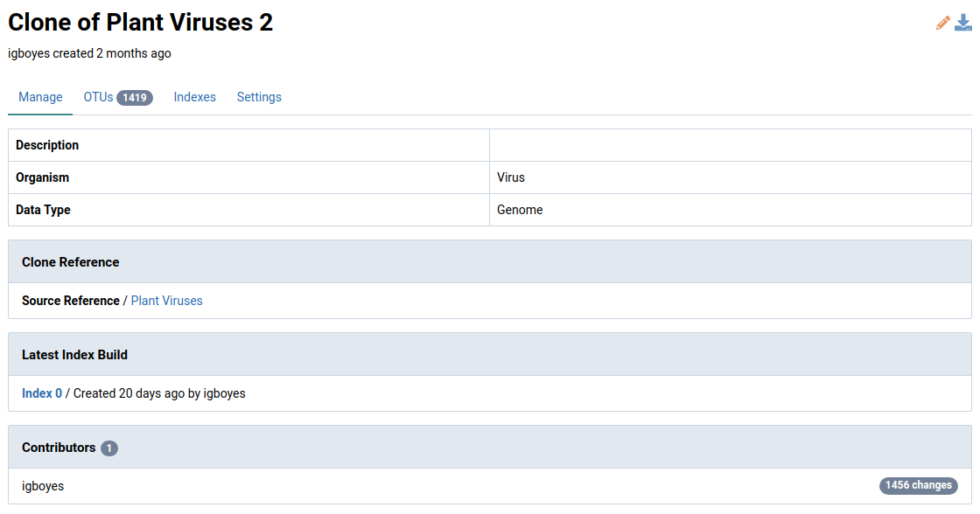
Task: Click the Virus organism value
Action: (x=511, y=177)
